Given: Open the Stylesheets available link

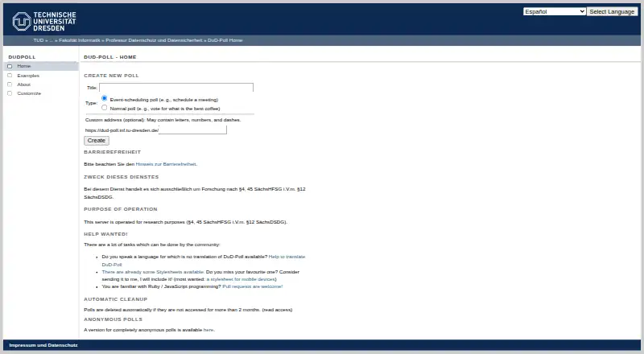Looking at the screenshot, I should coord(153,272).
